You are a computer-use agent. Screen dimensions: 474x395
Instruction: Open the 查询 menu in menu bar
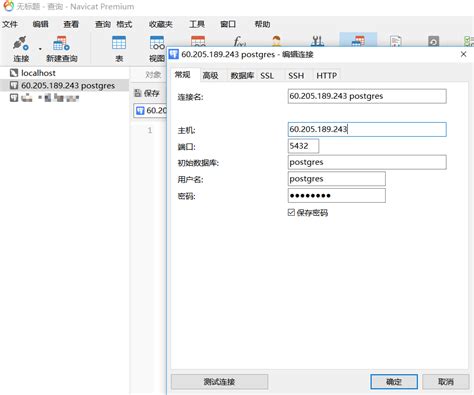[103, 24]
